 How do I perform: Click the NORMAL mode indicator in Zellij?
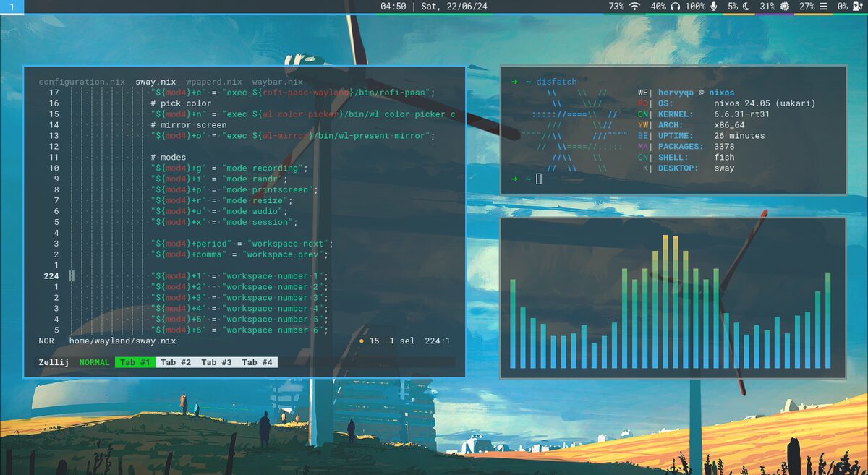[x=95, y=362]
